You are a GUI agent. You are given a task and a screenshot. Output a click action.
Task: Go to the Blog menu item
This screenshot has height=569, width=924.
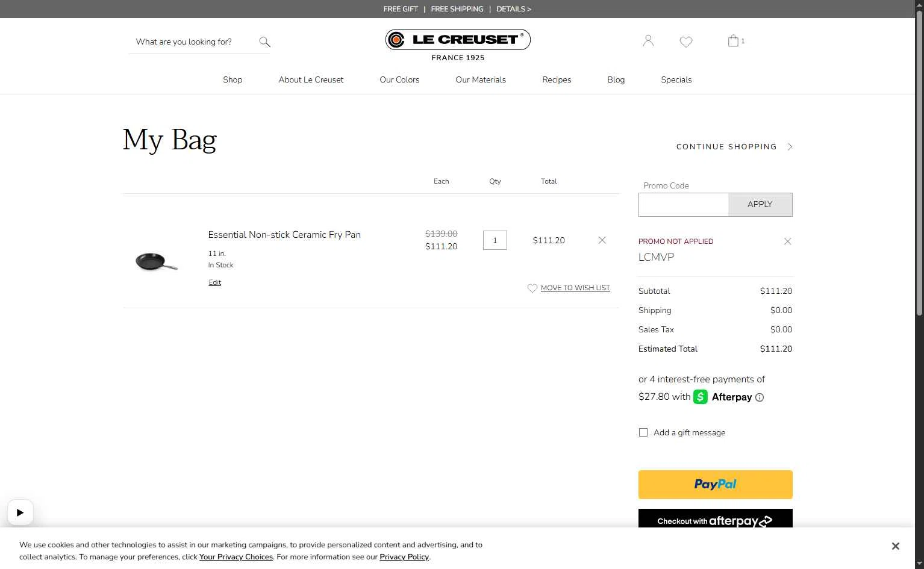(x=616, y=79)
